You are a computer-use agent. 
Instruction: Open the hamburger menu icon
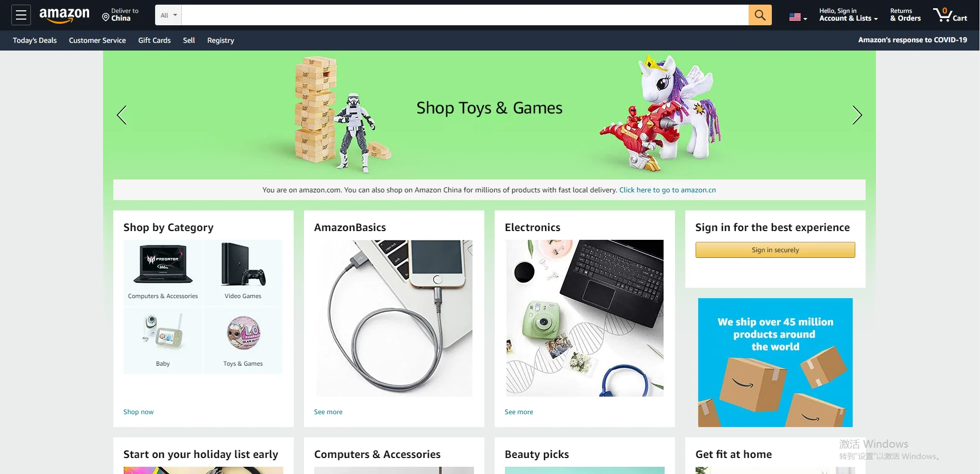coord(21,15)
